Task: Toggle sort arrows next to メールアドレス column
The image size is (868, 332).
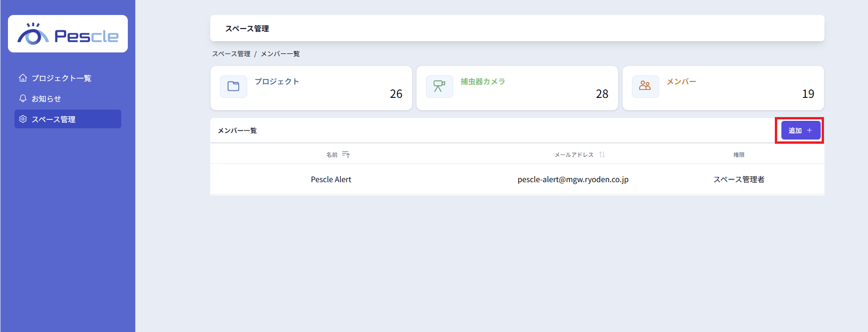Action: pos(602,155)
